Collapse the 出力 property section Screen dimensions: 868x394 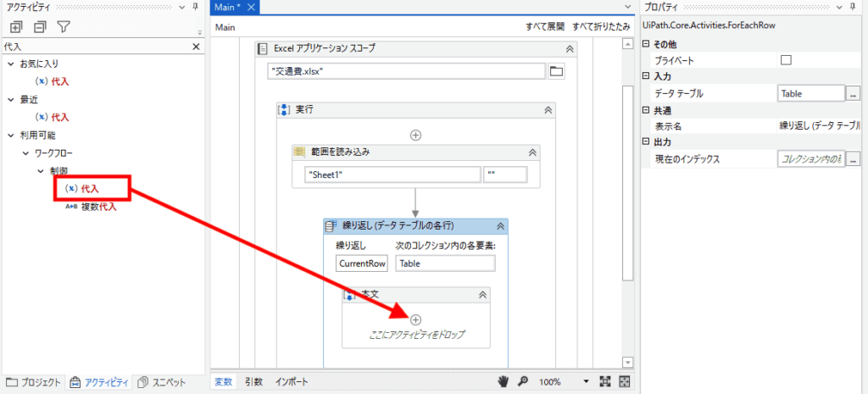646,142
